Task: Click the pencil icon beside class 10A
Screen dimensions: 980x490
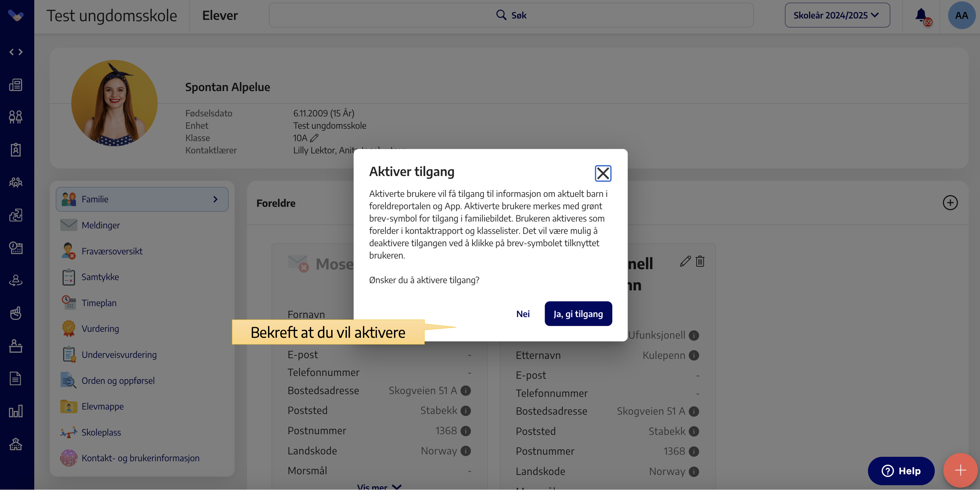Action: tap(314, 138)
